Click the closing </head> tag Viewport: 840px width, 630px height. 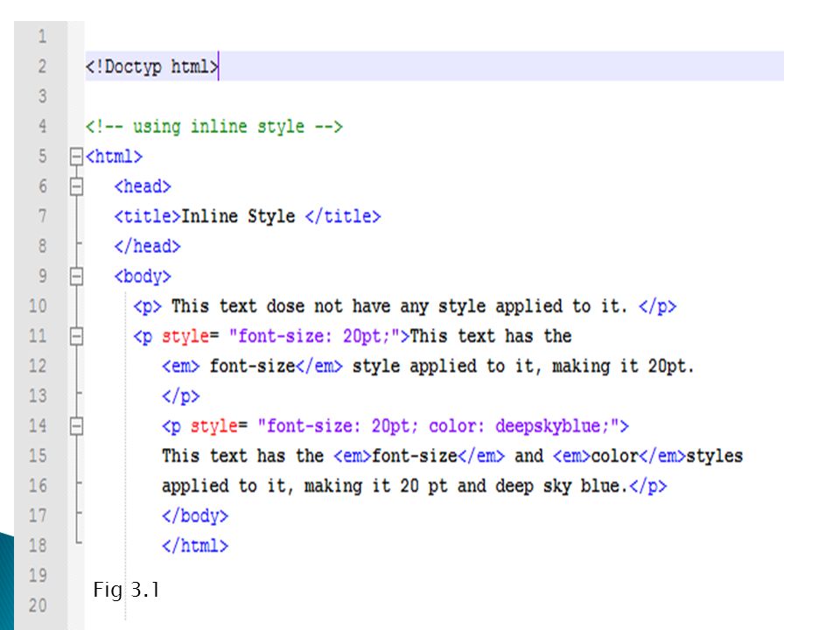coord(147,247)
